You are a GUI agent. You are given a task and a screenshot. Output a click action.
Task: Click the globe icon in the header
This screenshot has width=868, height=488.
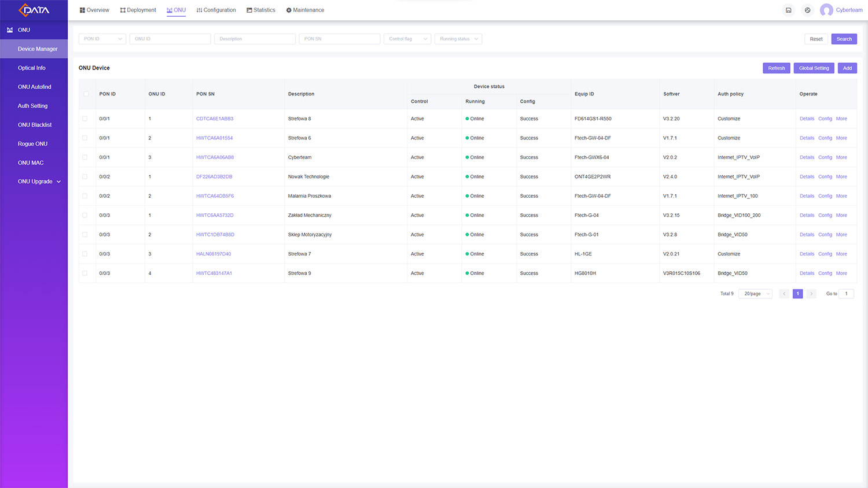coord(807,10)
